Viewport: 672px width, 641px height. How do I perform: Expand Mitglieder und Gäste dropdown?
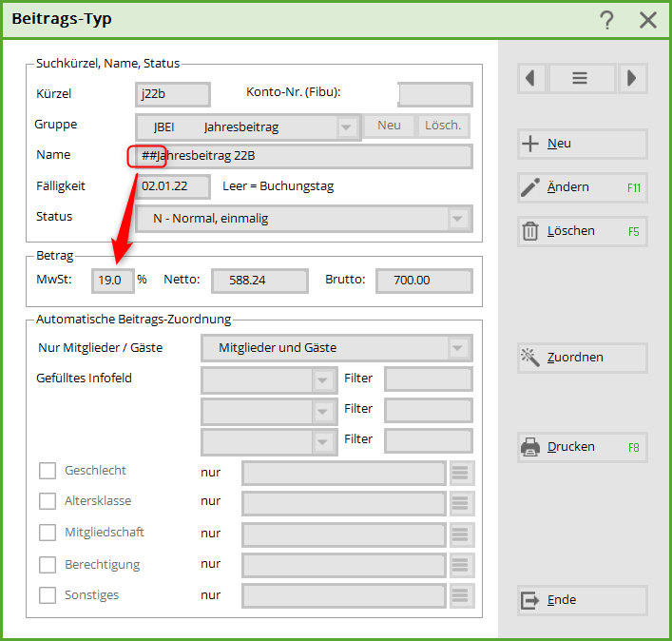click(x=459, y=348)
